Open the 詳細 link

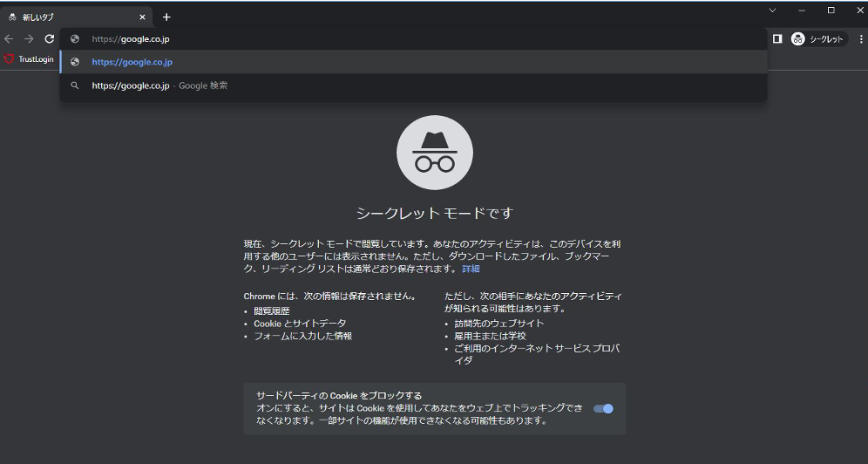471,269
